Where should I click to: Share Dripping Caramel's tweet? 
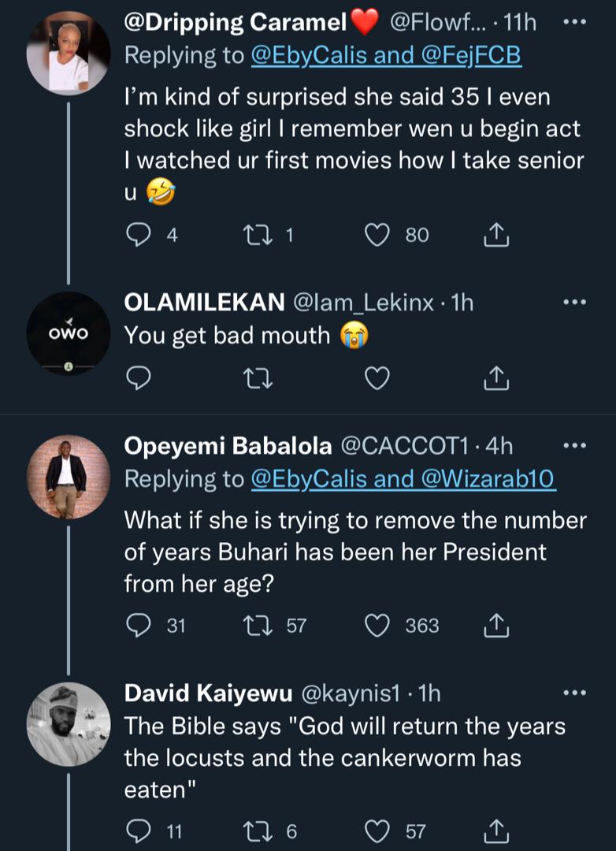pos(496,234)
